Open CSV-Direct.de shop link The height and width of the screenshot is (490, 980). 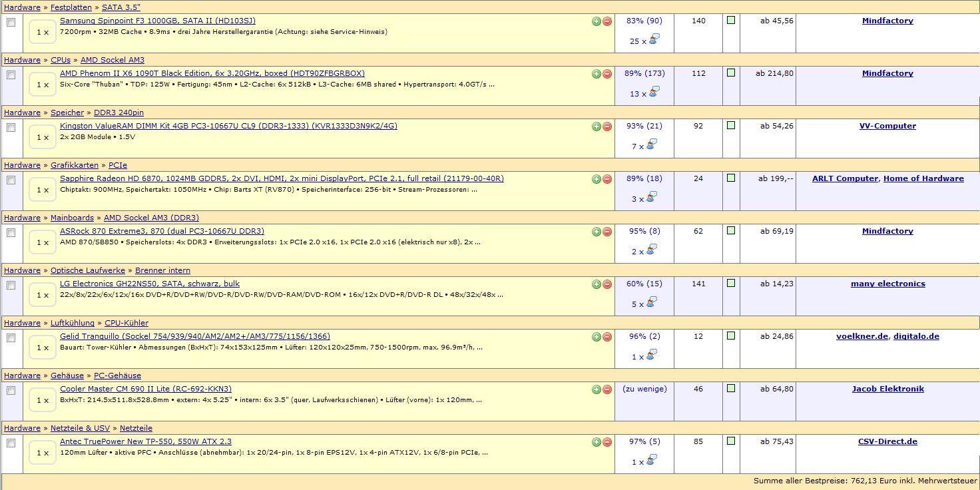(887, 441)
